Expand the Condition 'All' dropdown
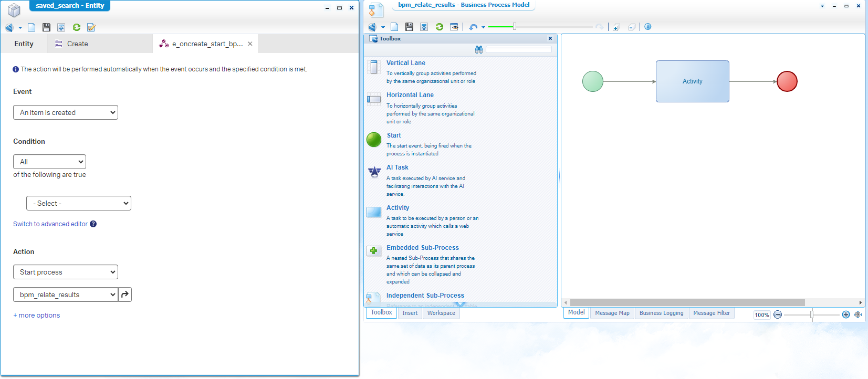The height and width of the screenshot is (379, 868). pyautogui.click(x=49, y=162)
